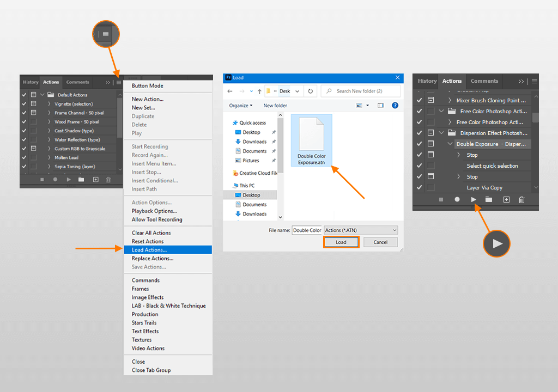
Task: Click the plus new action icon in the right Actions panel
Action: 506,200
